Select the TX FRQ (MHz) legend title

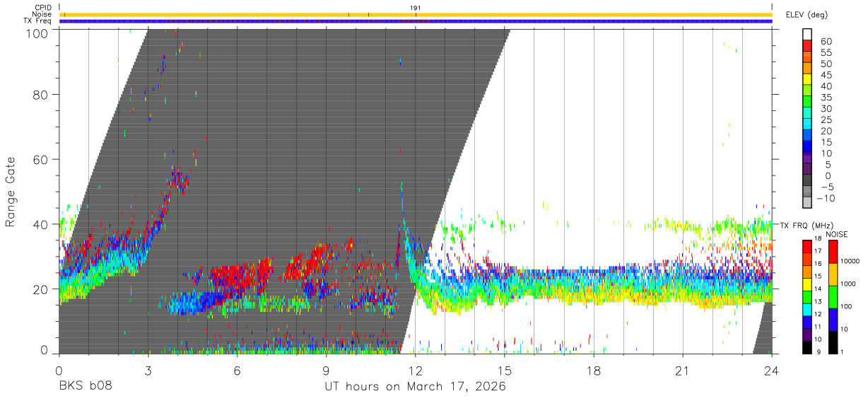click(x=807, y=225)
